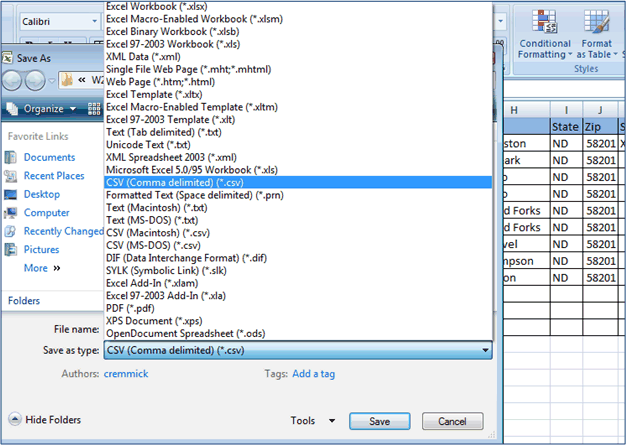Click the Save button
The image size is (626, 445).
(x=379, y=421)
